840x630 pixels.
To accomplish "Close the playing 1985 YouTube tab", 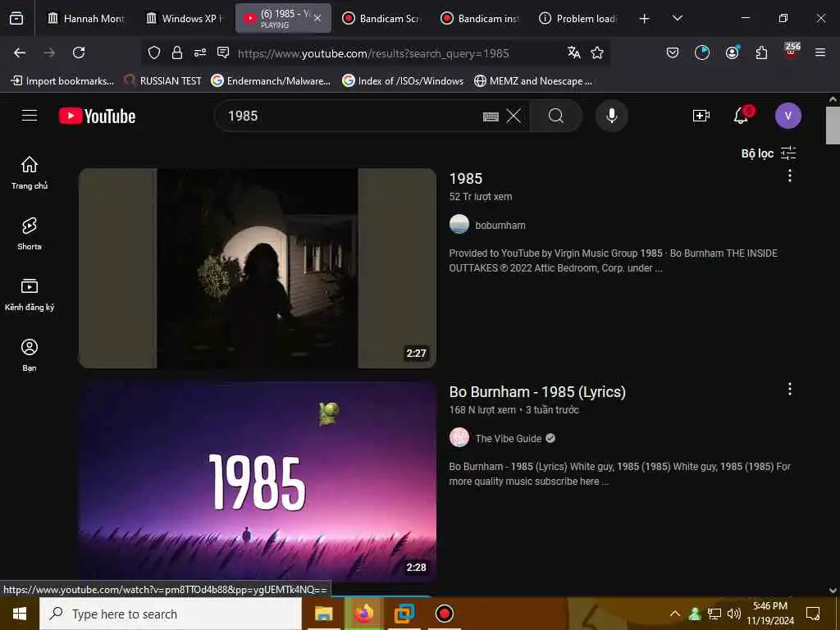I will coord(317,18).
